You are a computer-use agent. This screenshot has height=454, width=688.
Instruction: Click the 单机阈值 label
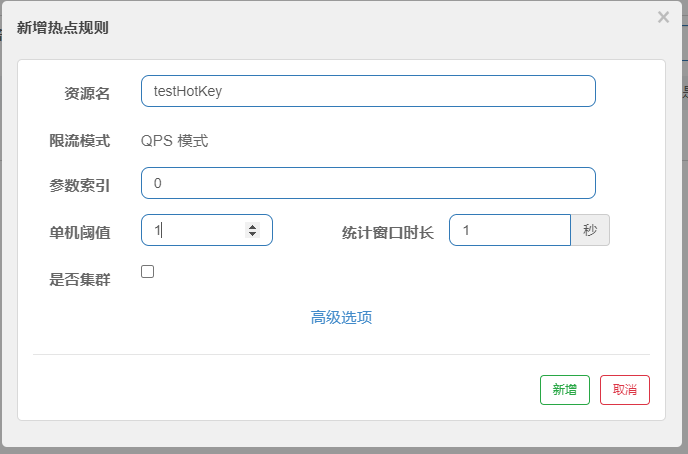click(79, 232)
